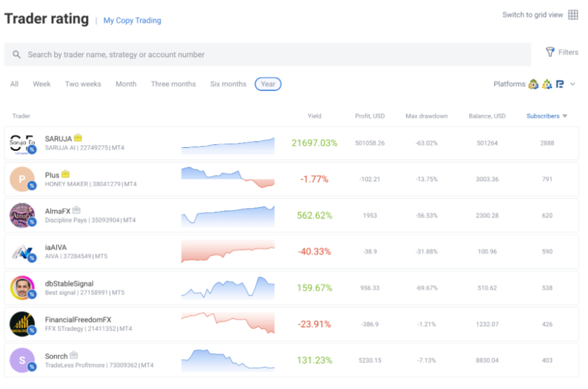Open iaAIVA trader name
The height and width of the screenshot is (389, 588).
pyautogui.click(x=56, y=247)
